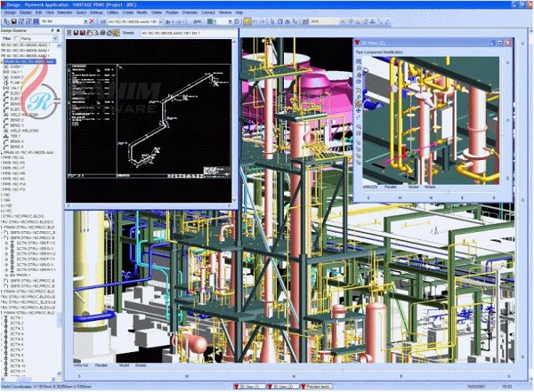Click the BEND 2 elbow icon

(6, 120)
